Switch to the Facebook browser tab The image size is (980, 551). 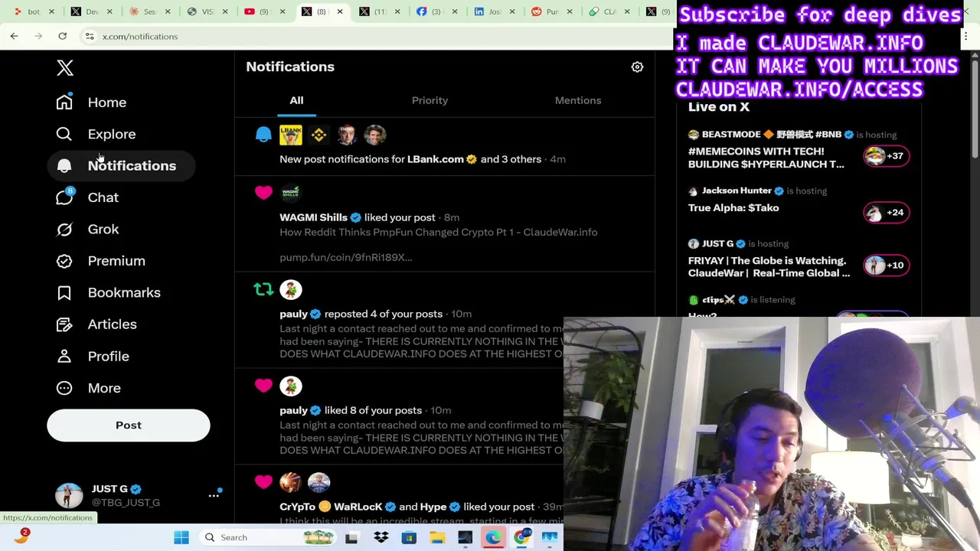pos(438,11)
